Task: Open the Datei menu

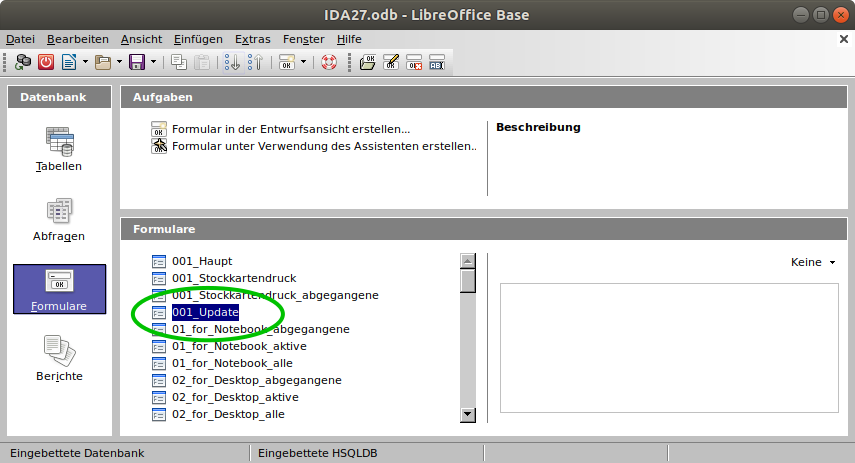Action: coord(20,39)
